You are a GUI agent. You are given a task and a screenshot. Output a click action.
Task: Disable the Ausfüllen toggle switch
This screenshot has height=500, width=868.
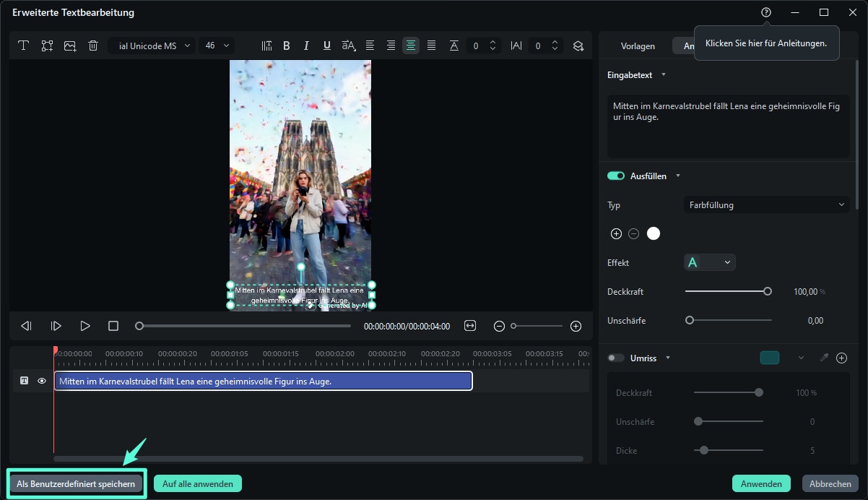pos(616,176)
